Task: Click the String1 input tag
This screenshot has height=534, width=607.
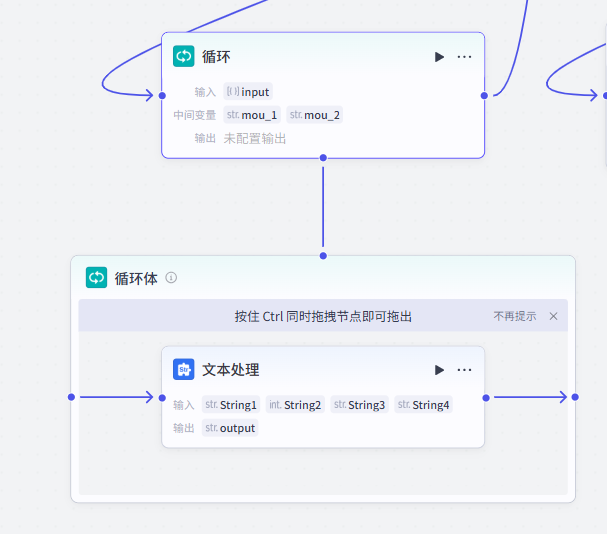Action: coord(231,405)
